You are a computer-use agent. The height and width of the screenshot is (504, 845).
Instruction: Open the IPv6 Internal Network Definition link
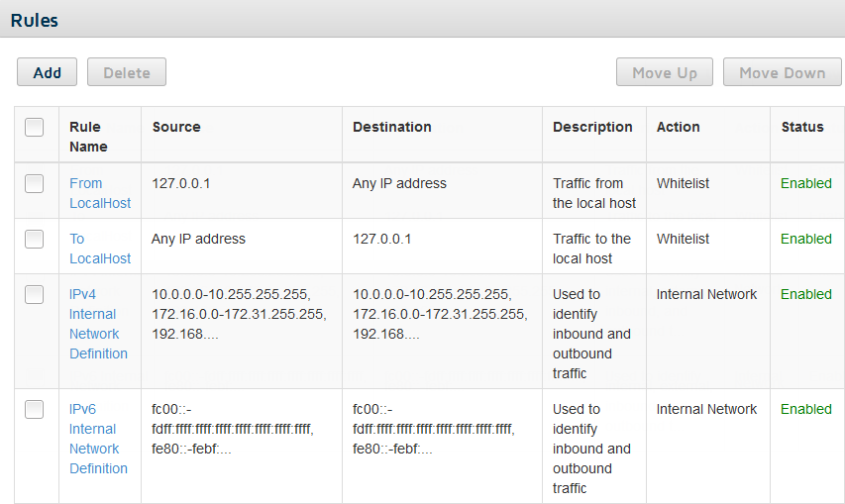pyautogui.click(x=98, y=439)
